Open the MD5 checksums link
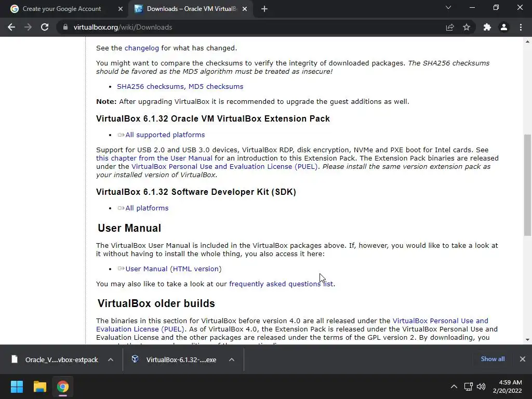The image size is (532, 399). click(216, 87)
